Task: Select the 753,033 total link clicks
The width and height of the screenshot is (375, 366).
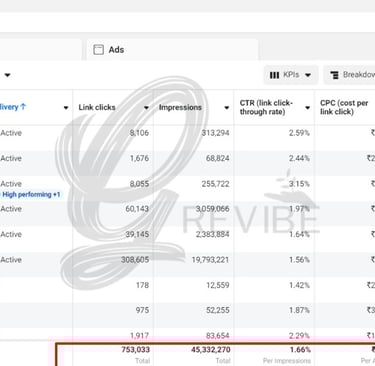Action: [136, 350]
